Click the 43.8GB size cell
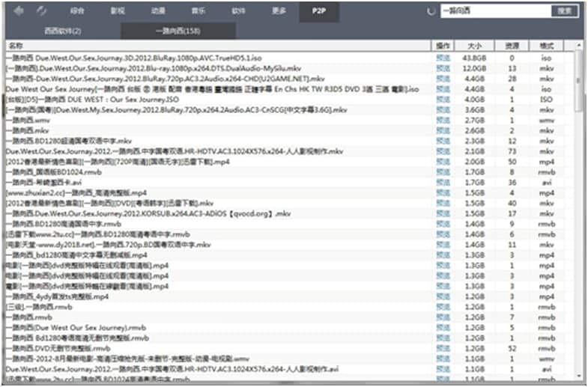The image size is (588, 387). [474, 58]
